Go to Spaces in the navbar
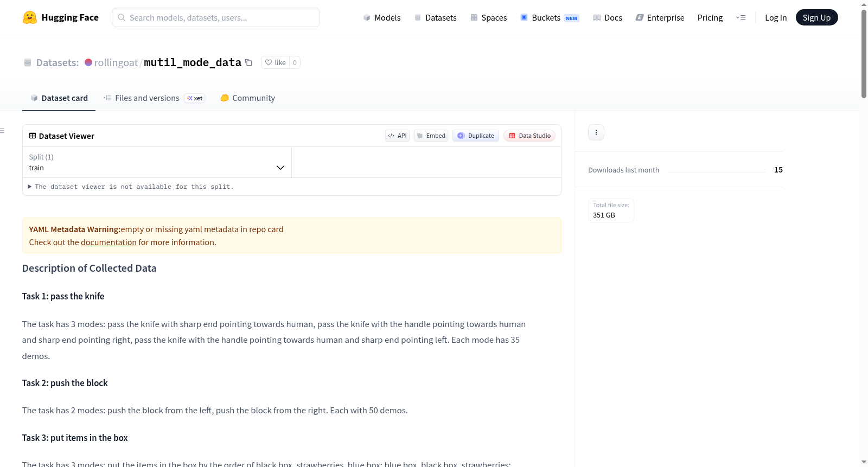The image size is (868, 467). (x=488, y=17)
